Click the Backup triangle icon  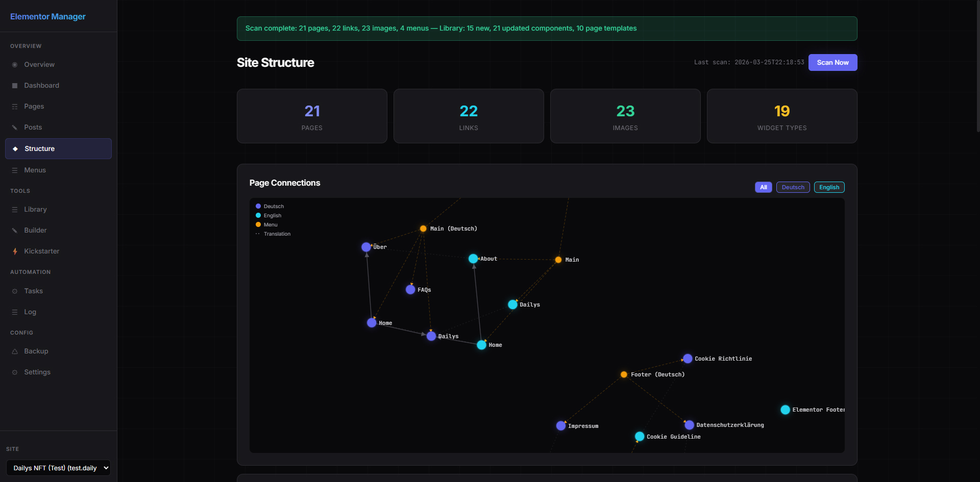[15, 351]
